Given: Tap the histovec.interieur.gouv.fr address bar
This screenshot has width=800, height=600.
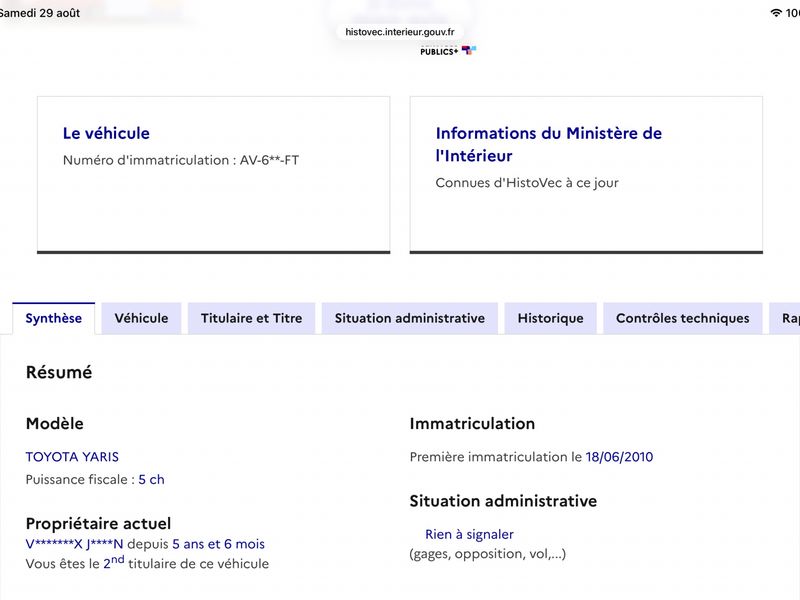Looking at the screenshot, I should tap(400, 32).
